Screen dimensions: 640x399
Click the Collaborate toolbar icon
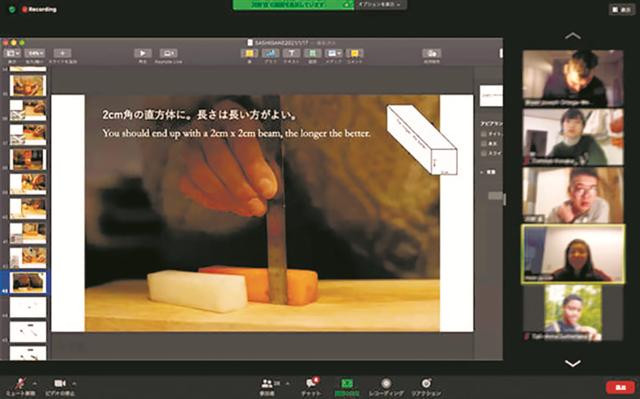coord(431,53)
